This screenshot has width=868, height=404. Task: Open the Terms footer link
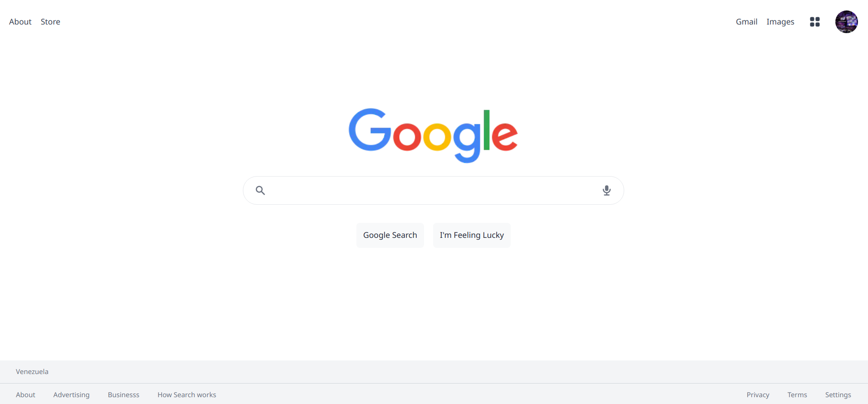click(797, 395)
